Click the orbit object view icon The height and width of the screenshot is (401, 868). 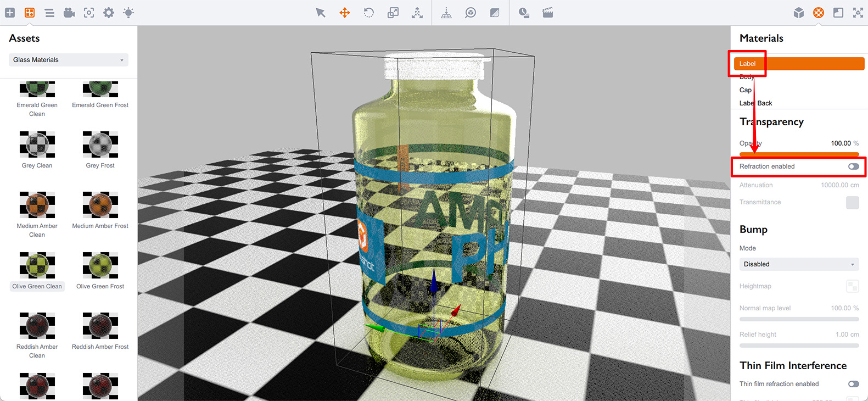[x=471, y=13]
